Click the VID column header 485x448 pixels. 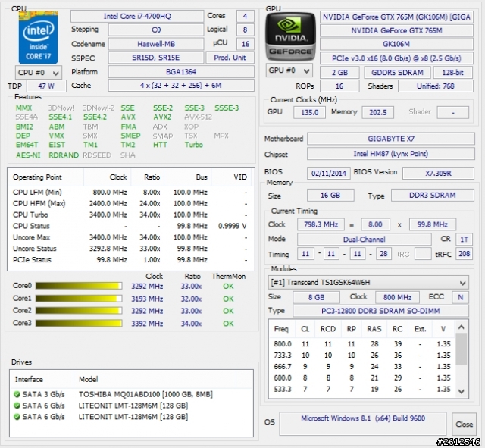pos(233,177)
